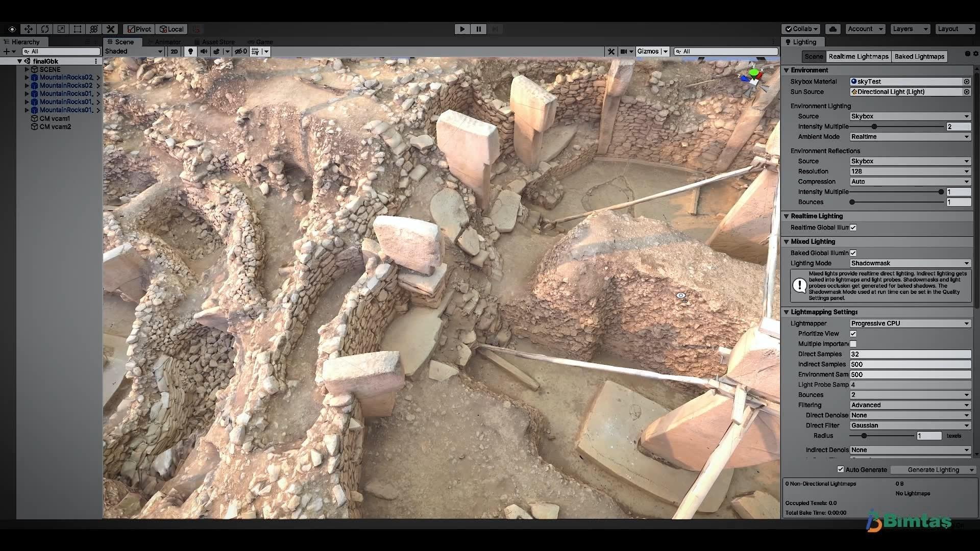Open the Layout dropdown
The width and height of the screenshot is (980, 551).
click(955, 29)
